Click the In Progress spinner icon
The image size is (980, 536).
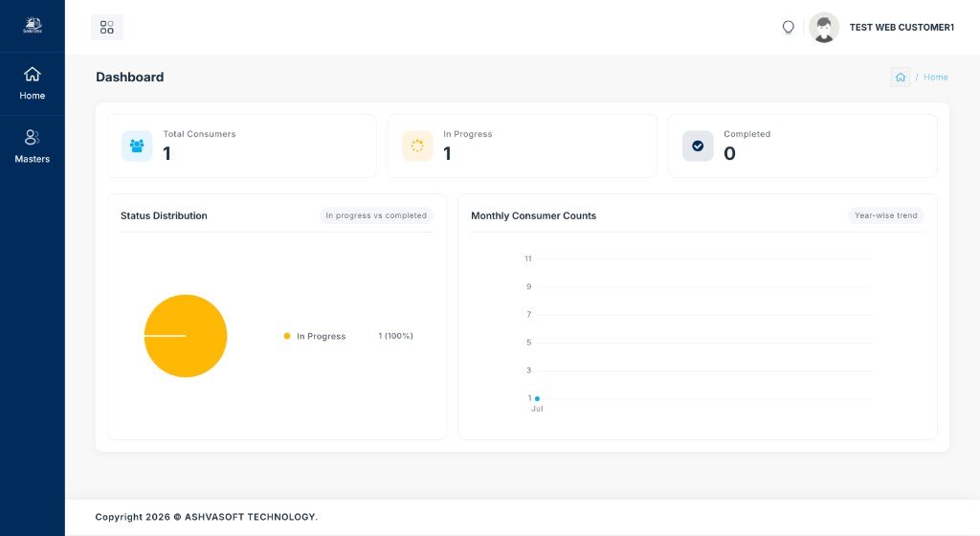point(417,145)
